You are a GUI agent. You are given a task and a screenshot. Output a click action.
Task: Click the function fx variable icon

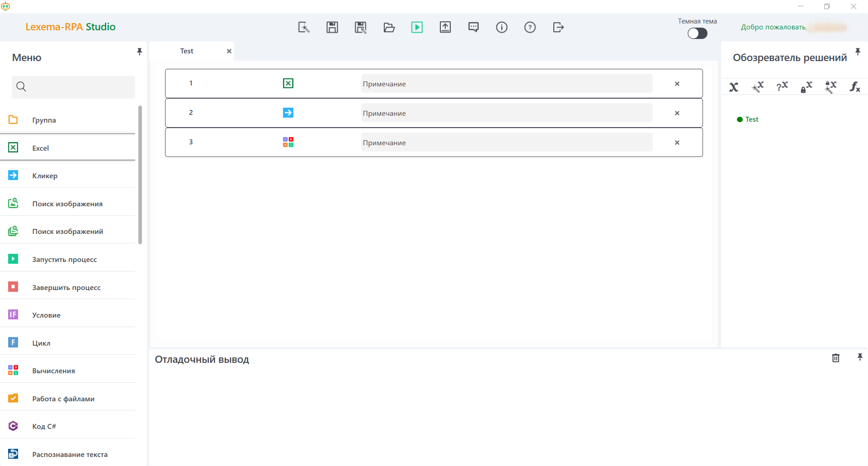coord(854,86)
